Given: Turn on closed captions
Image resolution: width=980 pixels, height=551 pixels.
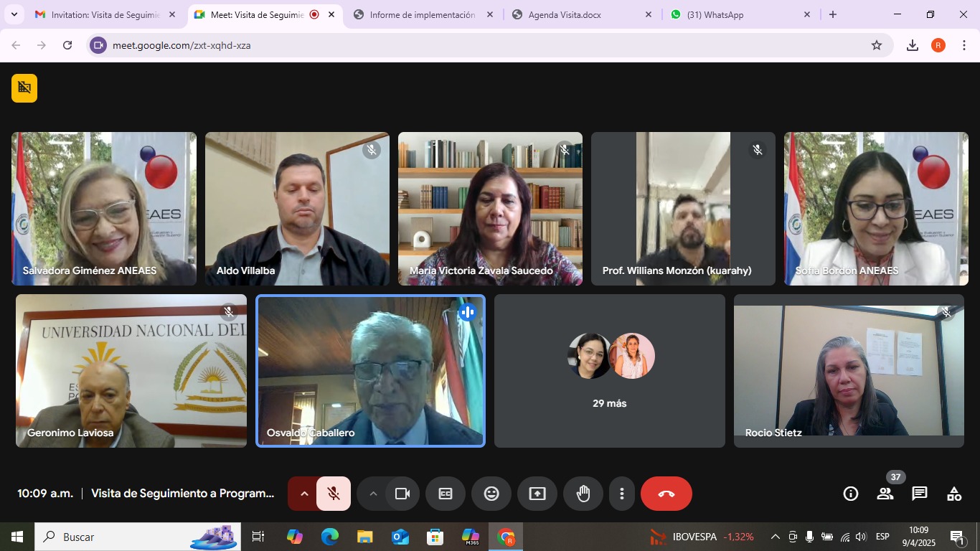Looking at the screenshot, I should point(446,494).
